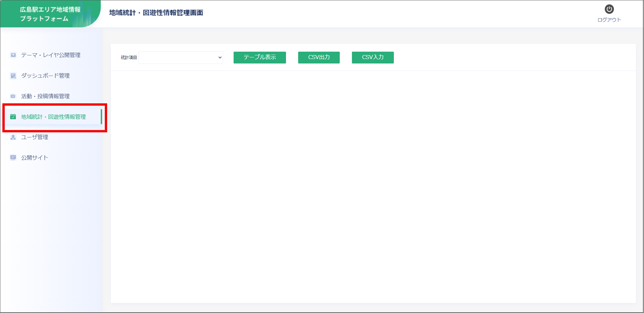
Task: Click the テーマ・レイヤ公開管理 sidebar icon
Action: [x=13, y=55]
